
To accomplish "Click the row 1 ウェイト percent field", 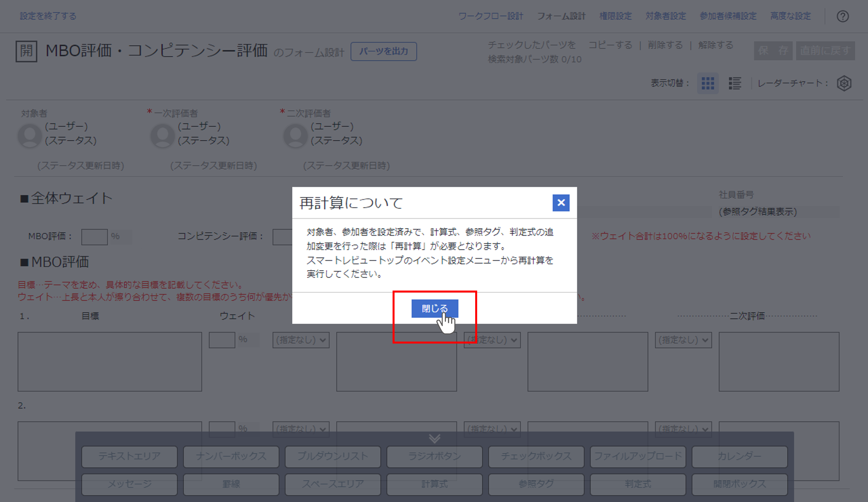I will [222, 340].
